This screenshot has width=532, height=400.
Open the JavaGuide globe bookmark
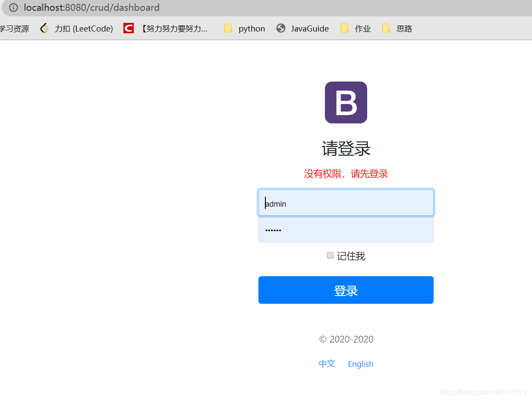coord(302,28)
